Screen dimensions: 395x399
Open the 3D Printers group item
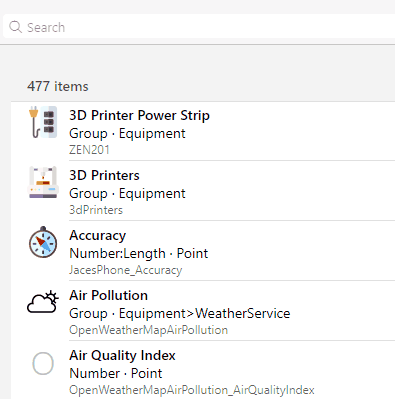(203, 191)
